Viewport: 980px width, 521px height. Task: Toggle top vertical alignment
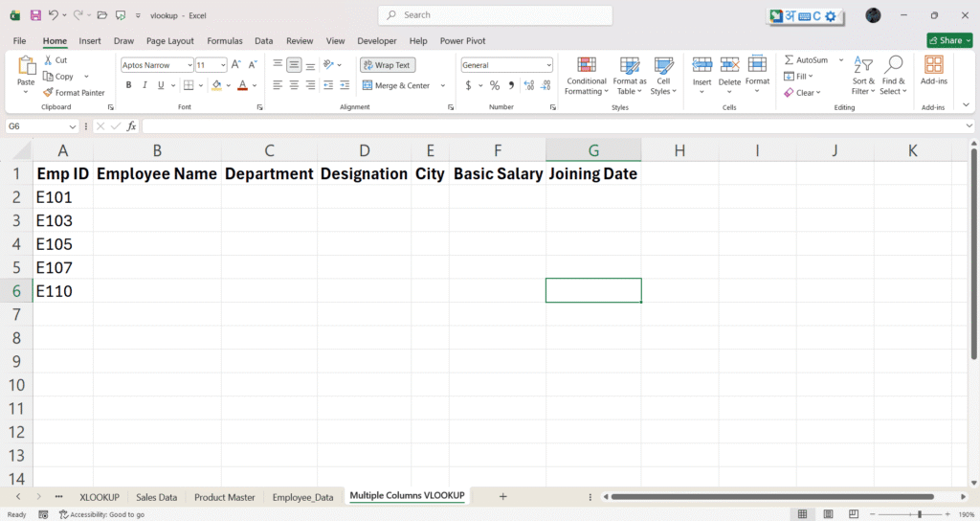click(278, 64)
